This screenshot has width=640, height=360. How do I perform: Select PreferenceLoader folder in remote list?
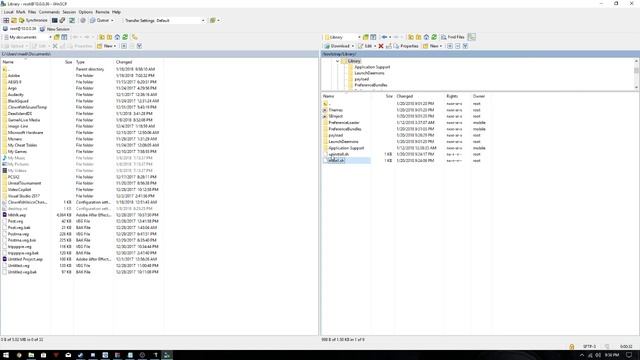pos(344,122)
